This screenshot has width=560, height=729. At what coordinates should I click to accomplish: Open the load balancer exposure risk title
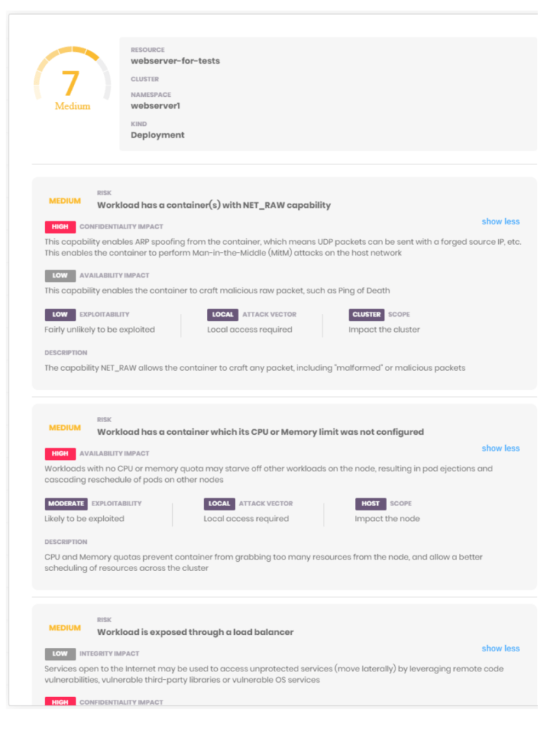tap(195, 632)
